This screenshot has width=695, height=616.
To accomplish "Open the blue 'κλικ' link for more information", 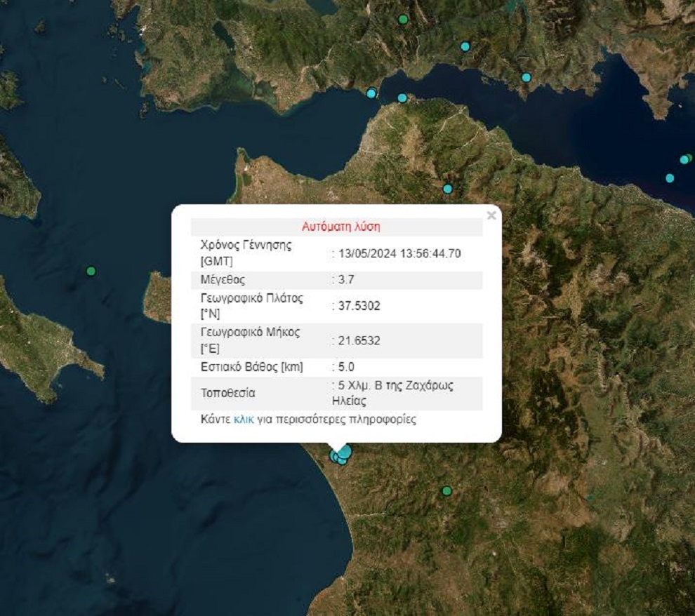I will click(x=244, y=420).
